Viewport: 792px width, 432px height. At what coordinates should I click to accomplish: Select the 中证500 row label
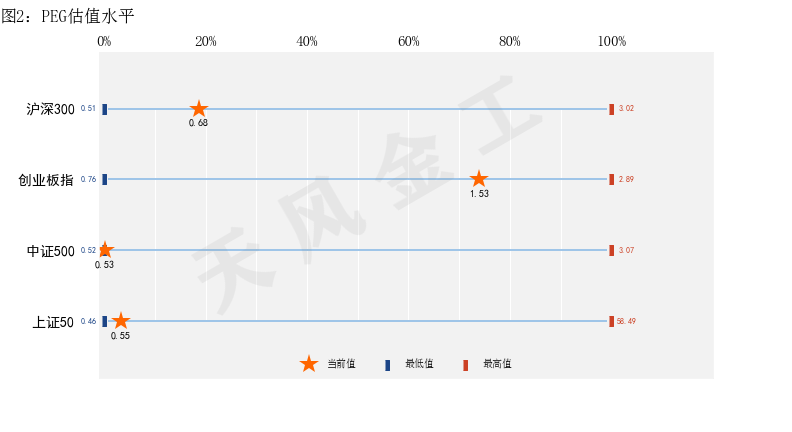[x=50, y=251]
